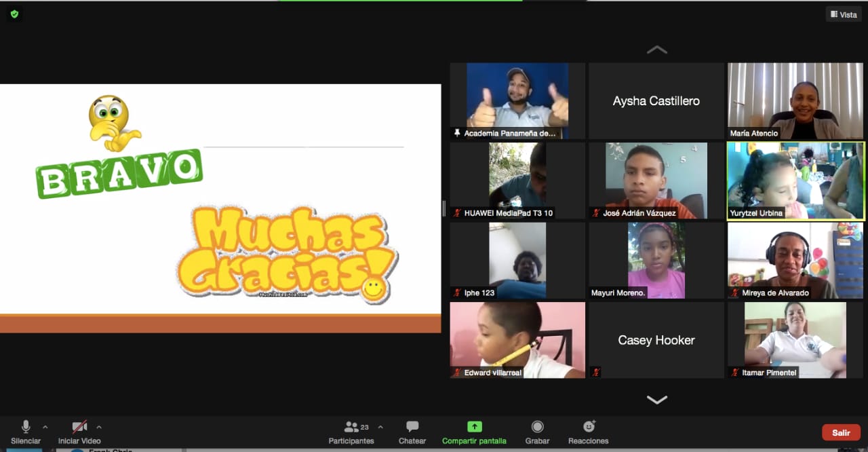
Task: Select the Aysha Castillero participant tile
Action: [656, 101]
